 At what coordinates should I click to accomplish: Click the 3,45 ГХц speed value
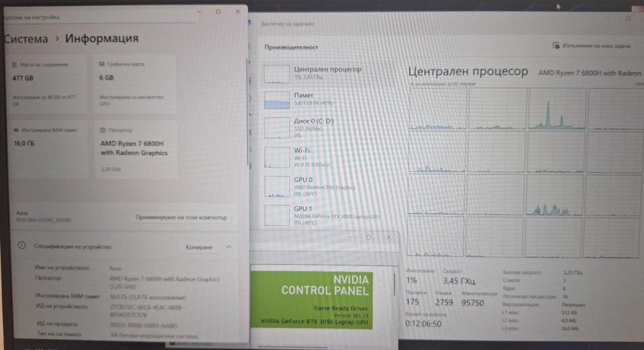(x=459, y=281)
